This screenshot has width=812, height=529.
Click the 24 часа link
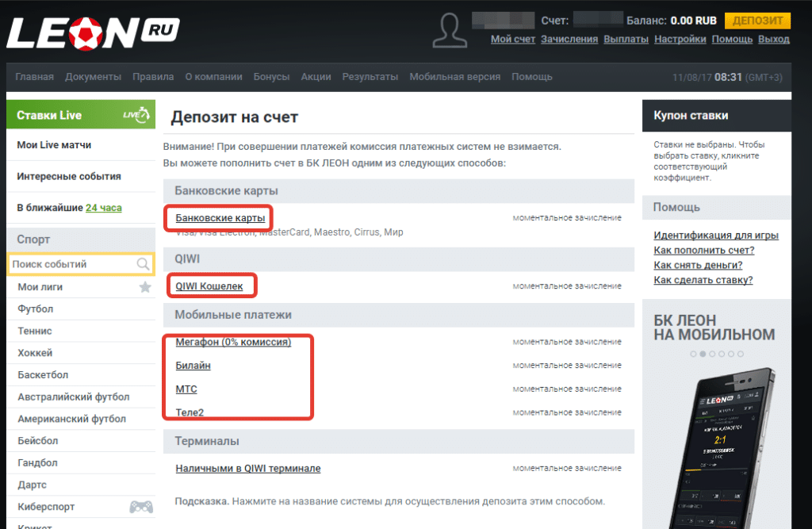pos(104,208)
